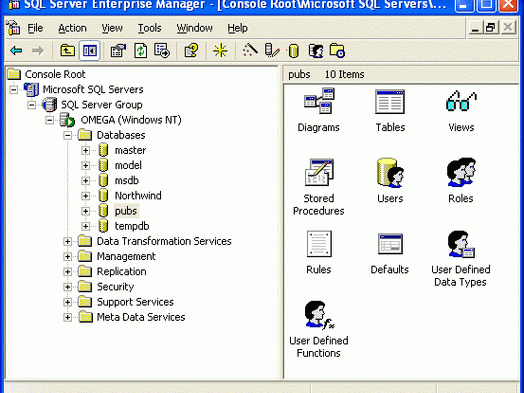Click the New (yellow star) toolbar icon
524x393 pixels.
(220, 51)
